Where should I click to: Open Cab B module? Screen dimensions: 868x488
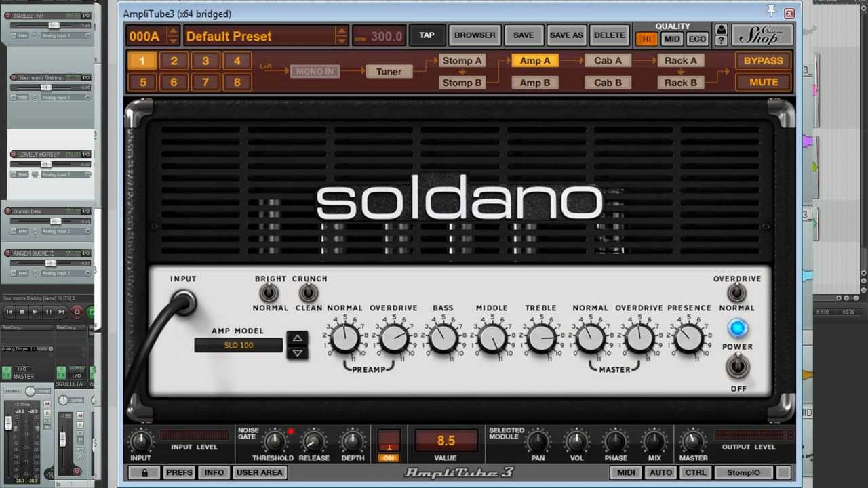point(608,83)
